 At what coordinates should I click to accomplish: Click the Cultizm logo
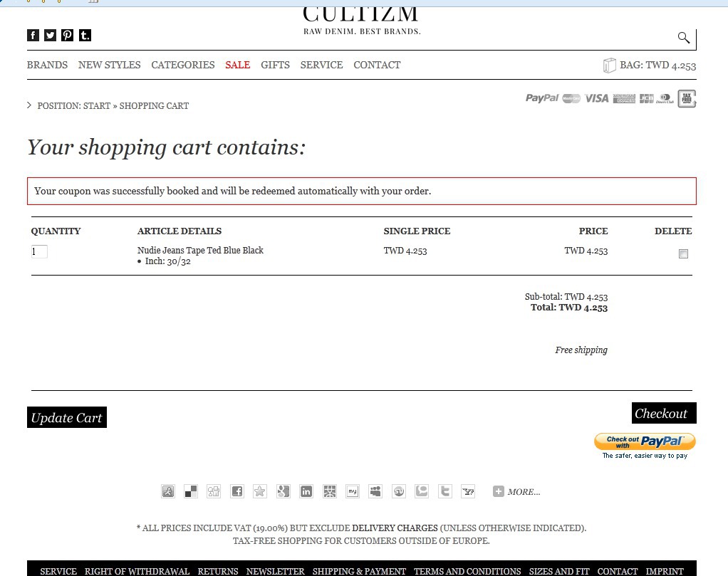[360, 21]
